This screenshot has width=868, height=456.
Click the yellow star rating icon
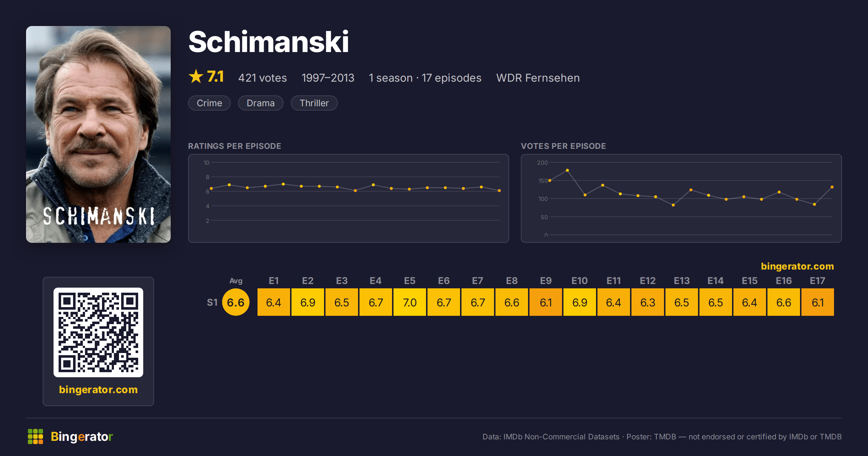point(196,76)
